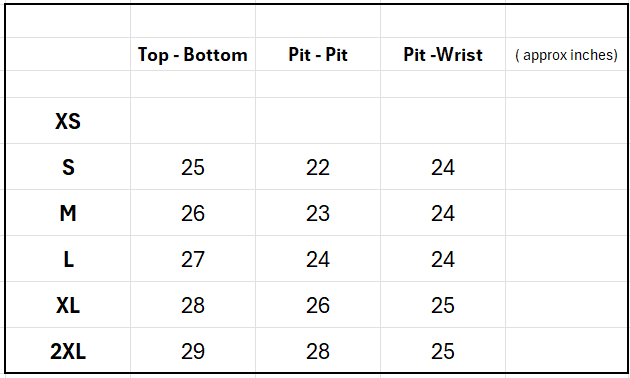The width and height of the screenshot is (630, 378).
Task: Select the M size row label
Action: coord(68,213)
